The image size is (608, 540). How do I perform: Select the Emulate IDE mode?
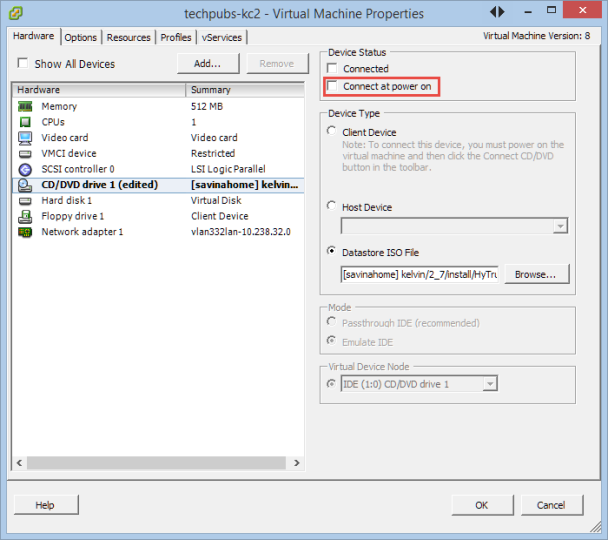pos(332,340)
